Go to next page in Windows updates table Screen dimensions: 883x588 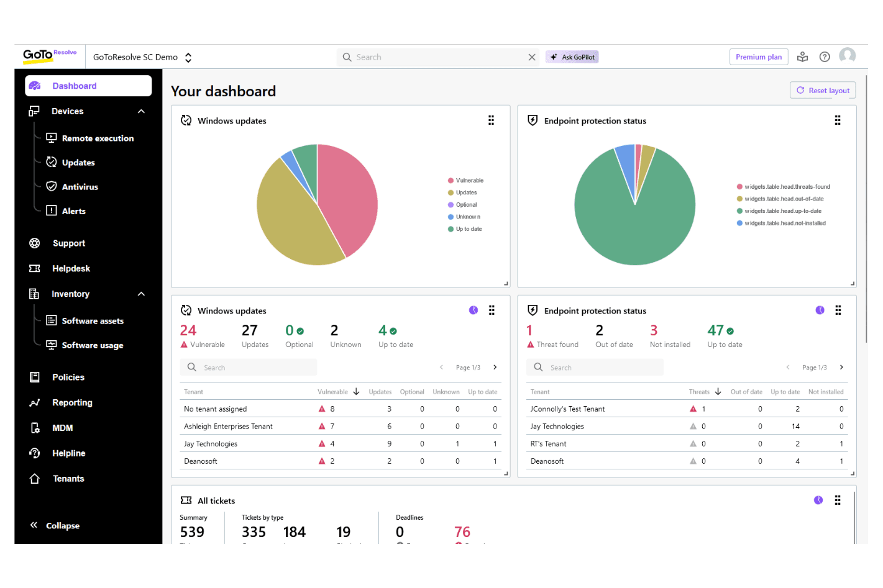495,368
